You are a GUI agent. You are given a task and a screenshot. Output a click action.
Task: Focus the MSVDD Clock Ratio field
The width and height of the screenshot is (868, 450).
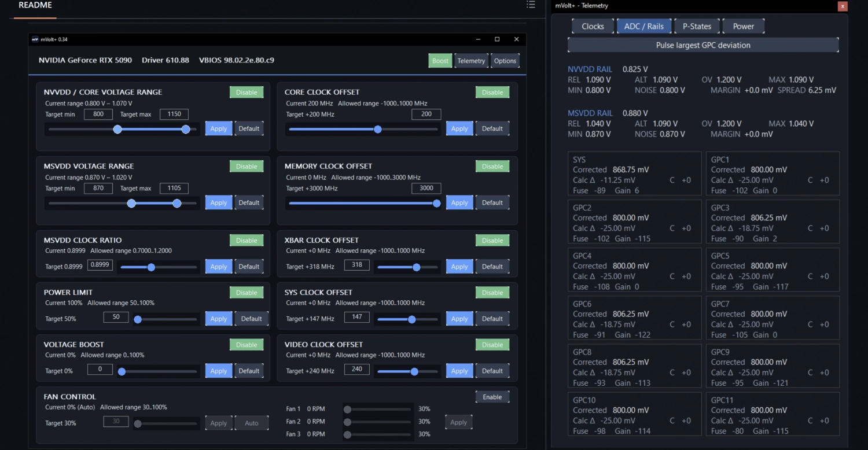100,264
